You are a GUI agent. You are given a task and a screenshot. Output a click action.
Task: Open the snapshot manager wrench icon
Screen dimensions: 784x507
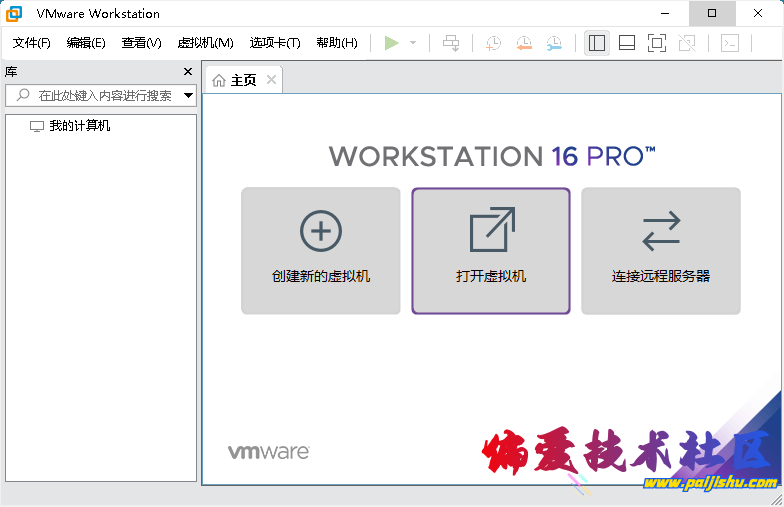click(554, 43)
